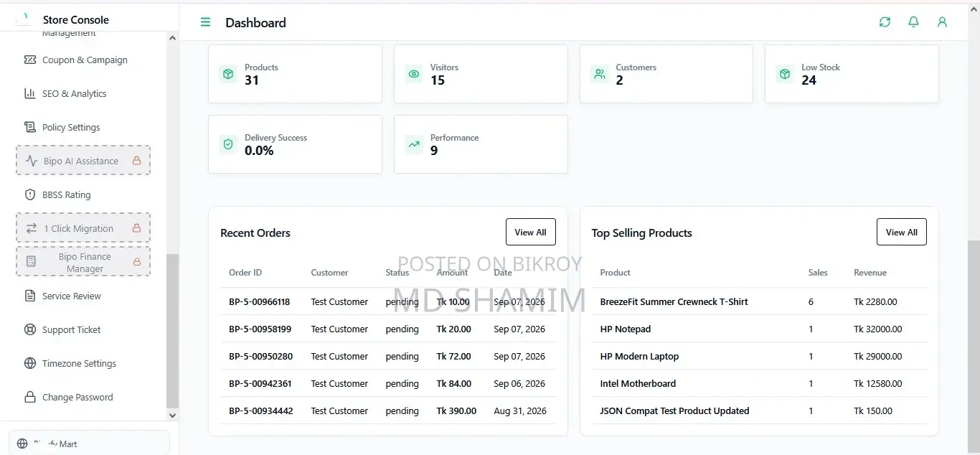The image size is (980, 455).
Task: Select locked 1 Click Migration item
Action: 83,228
